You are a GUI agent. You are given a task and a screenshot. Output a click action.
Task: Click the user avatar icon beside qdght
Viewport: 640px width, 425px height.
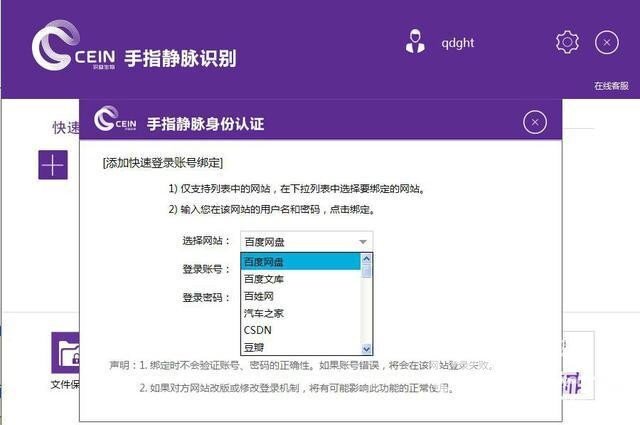tap(415, 41)
